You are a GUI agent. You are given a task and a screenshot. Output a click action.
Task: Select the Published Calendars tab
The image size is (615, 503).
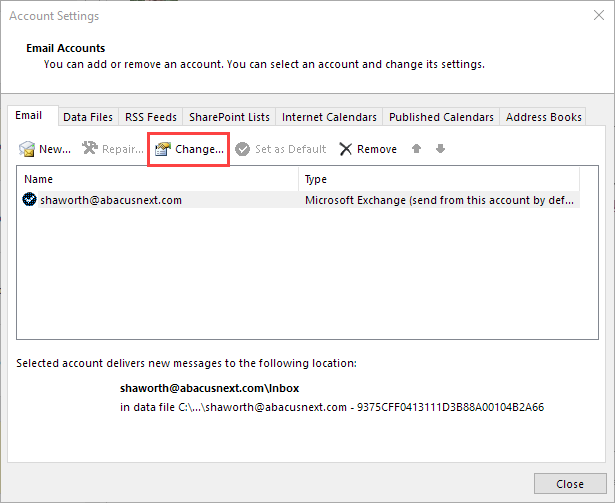[441, 117]
